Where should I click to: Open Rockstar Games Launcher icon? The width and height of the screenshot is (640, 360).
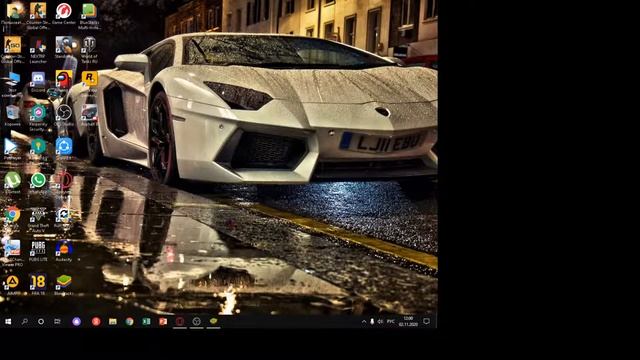89,79
